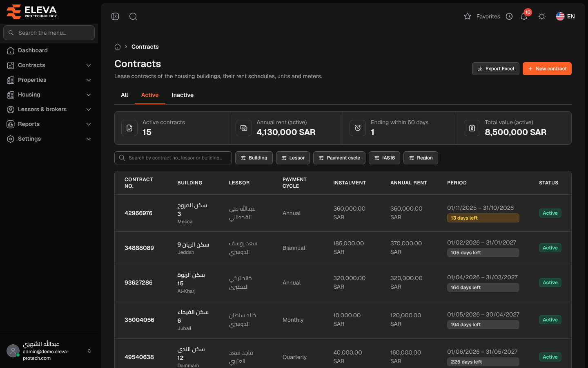Open the user account switcher arrows

pos(89,351)
